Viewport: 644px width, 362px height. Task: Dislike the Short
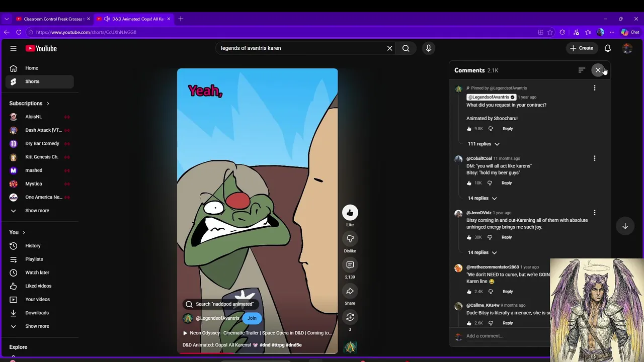350,239
